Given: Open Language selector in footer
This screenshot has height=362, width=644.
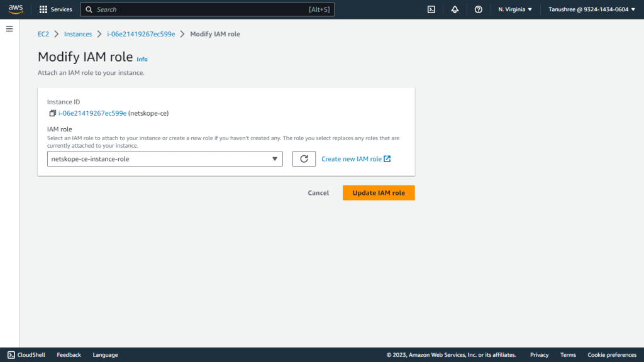Looking at the screenshot, I should coord(105,355).
